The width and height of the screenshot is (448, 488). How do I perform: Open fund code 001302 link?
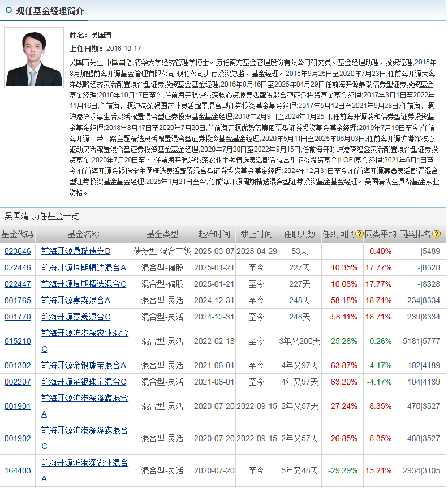[x=18, y=365]
